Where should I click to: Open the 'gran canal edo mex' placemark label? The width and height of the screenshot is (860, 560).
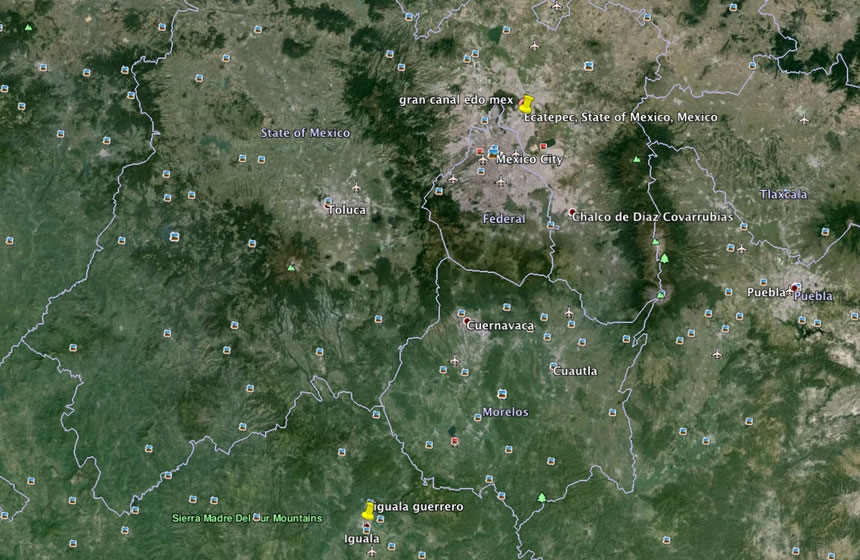455,101
